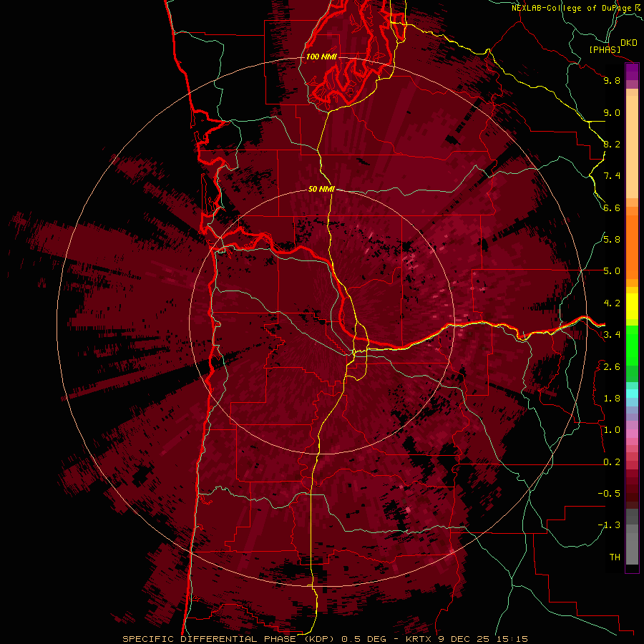
Task: Click the 100 NMI range ring label
Action: pos(321,57)
